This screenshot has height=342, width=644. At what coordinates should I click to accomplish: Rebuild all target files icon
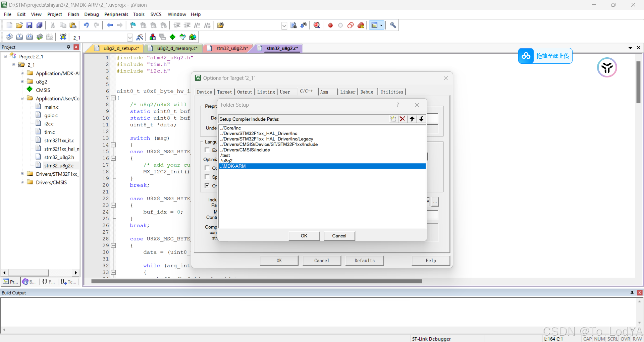point(30,37)
